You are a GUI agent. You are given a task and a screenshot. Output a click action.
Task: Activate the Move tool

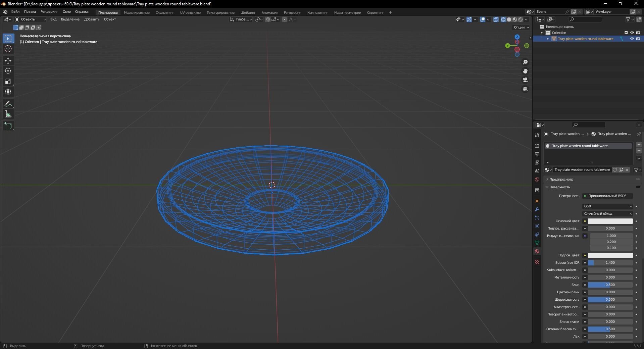click(8, 61)
